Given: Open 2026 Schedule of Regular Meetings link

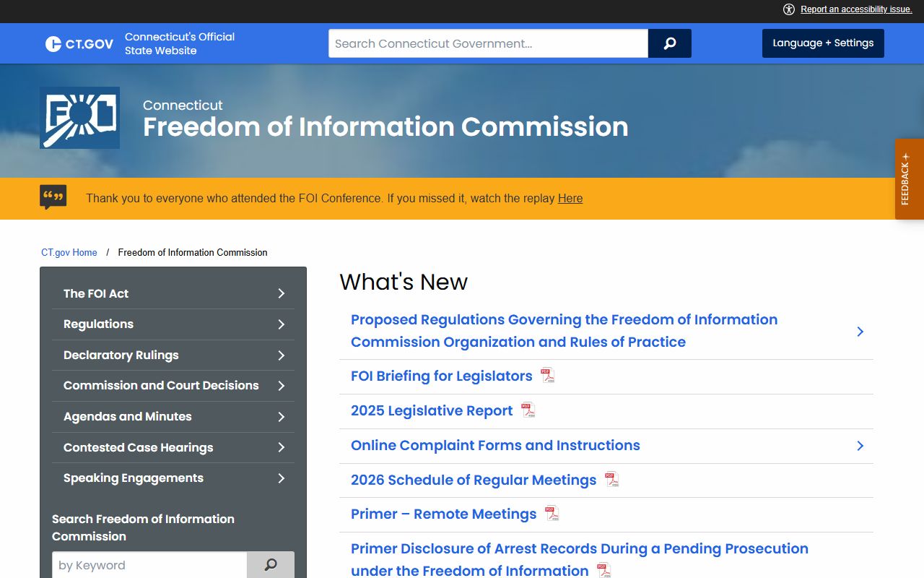Looking at the screenshot, I should [x=474, y=480].
